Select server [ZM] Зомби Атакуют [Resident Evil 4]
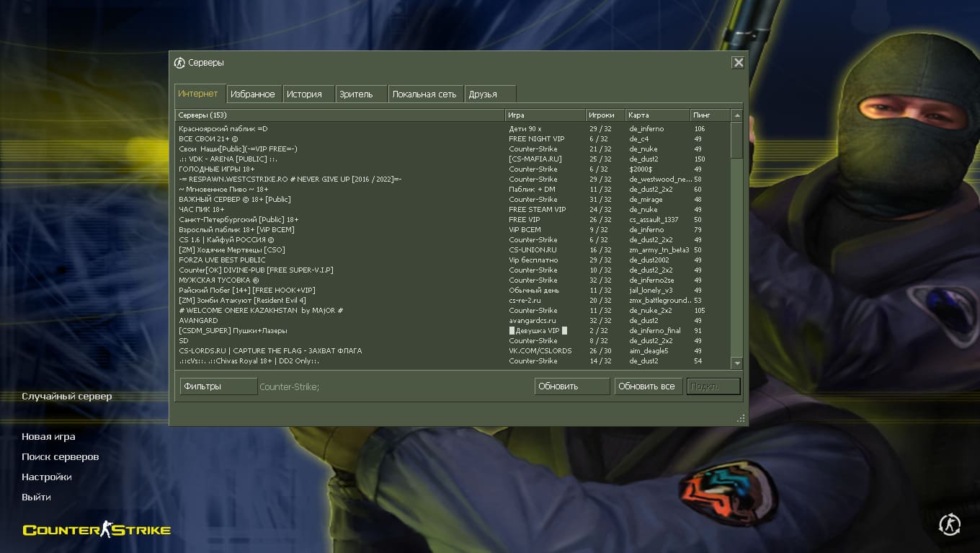980x553 pixels. [453, 301]
